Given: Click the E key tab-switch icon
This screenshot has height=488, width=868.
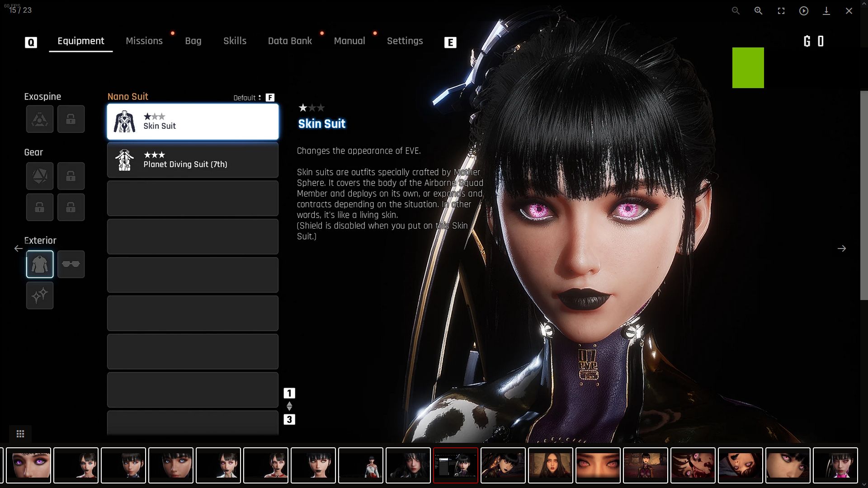Looking at the screenshot, I should tap(450, 42).
